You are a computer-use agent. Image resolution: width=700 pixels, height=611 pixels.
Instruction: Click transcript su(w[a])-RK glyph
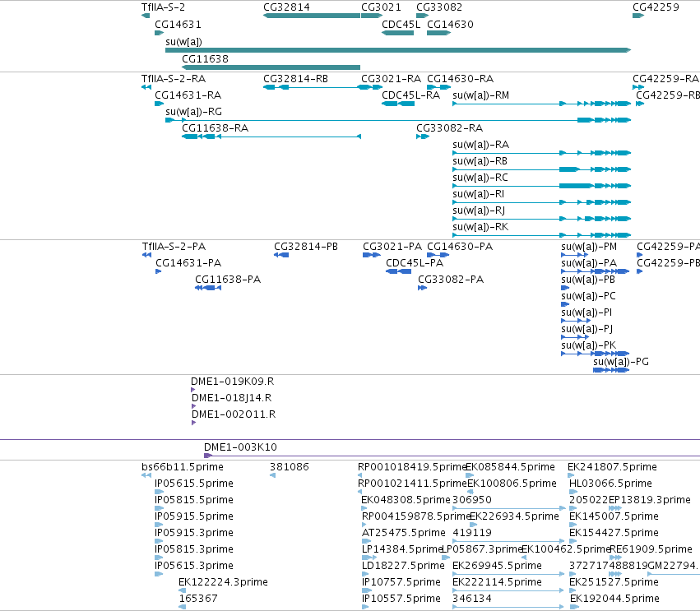541,235
